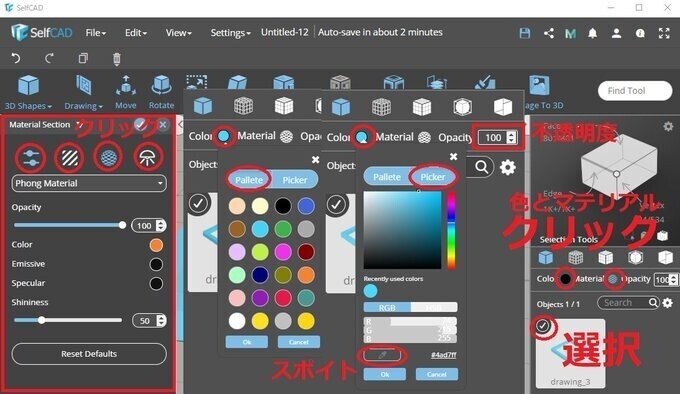Click the rainbow hue slider in picker
680x394 pixels.
click(x=451, y=230)
